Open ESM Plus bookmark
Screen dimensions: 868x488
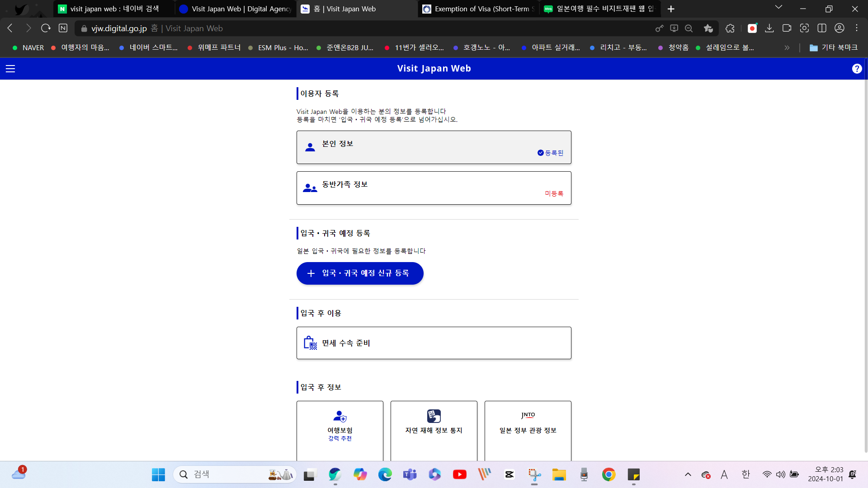click(278, 47)
